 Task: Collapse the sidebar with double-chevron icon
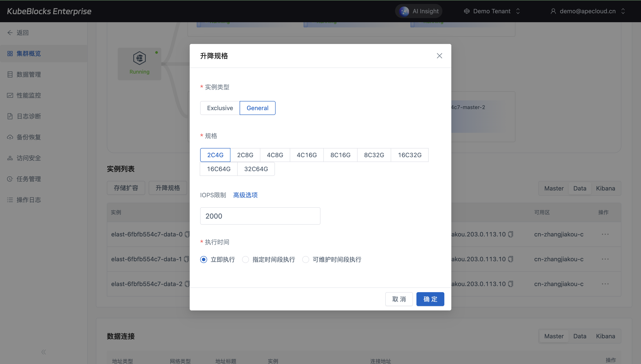coord(44,352)
